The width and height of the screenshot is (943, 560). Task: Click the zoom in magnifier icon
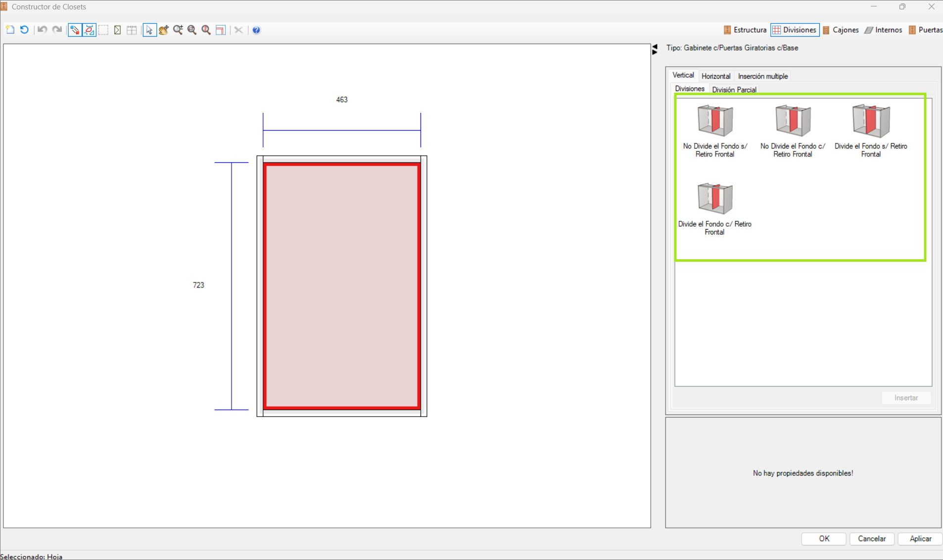178,30
